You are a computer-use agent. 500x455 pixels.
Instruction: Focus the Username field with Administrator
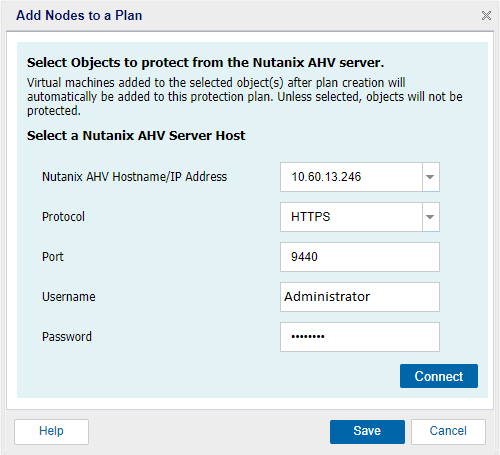click(360, 297)
